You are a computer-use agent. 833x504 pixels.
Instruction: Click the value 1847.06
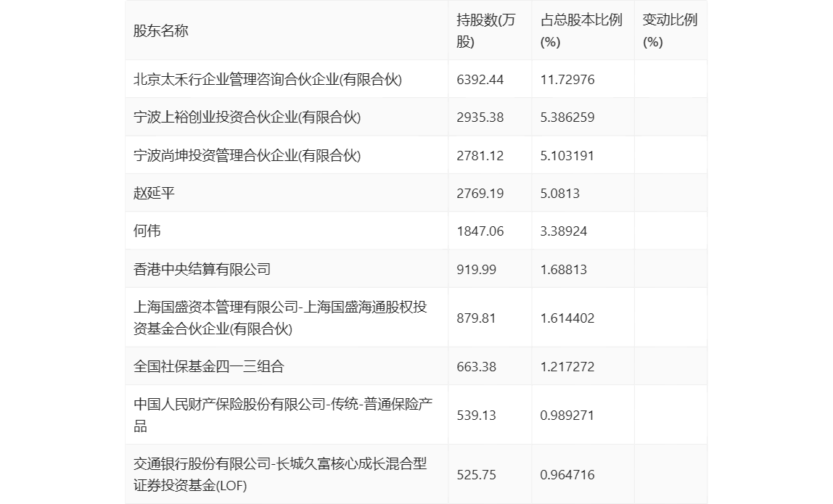(480, 231)
